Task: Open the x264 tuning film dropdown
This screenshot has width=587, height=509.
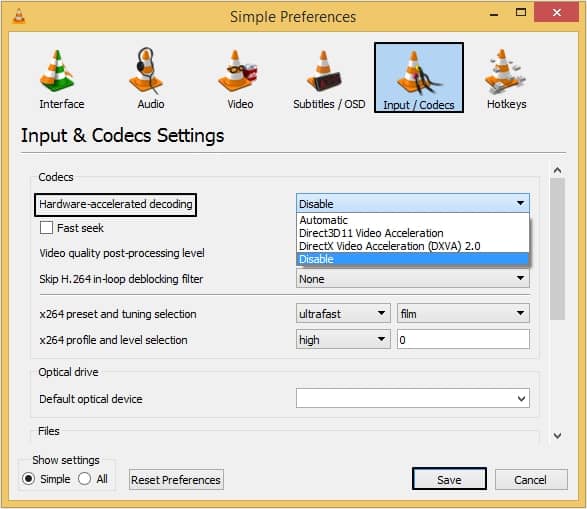Action: [x=463, y=313]
